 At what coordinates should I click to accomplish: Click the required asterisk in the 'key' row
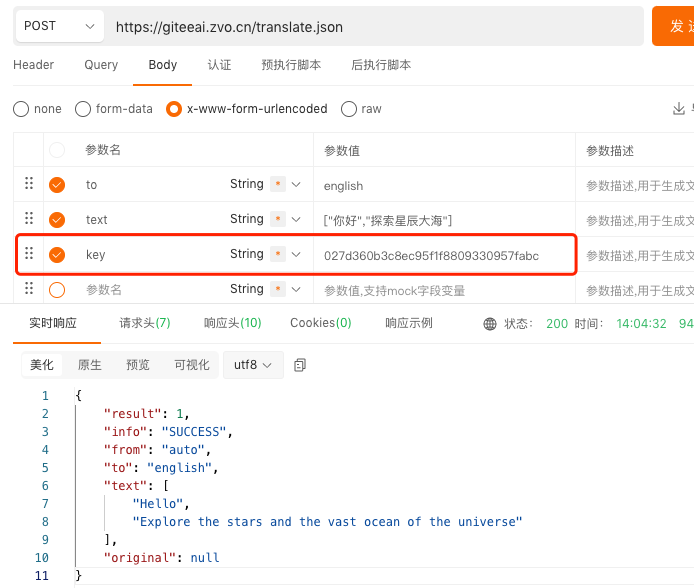(x=277, y=254)
